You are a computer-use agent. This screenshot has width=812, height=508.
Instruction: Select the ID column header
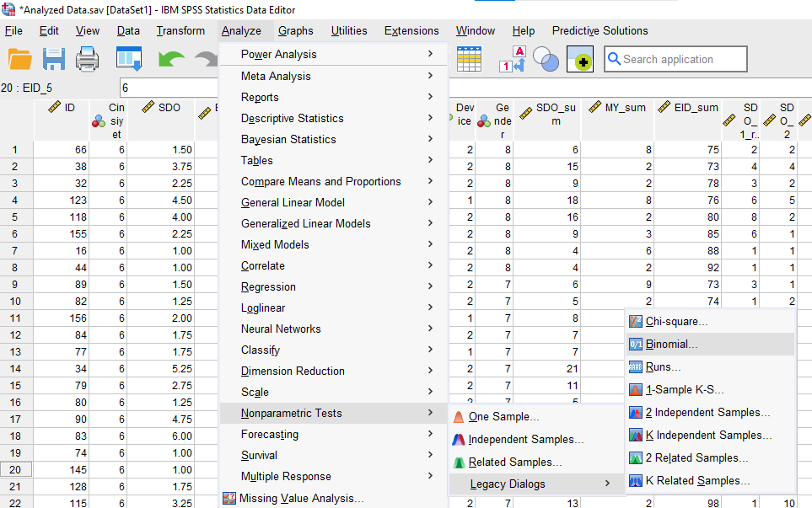pyautogui.click(x=62, y=120)
